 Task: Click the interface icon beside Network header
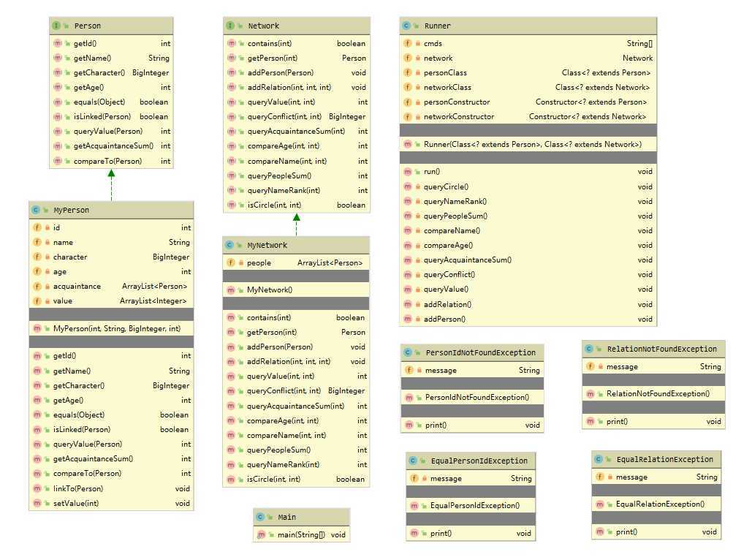pyautogui.click(x=230, y=26)
